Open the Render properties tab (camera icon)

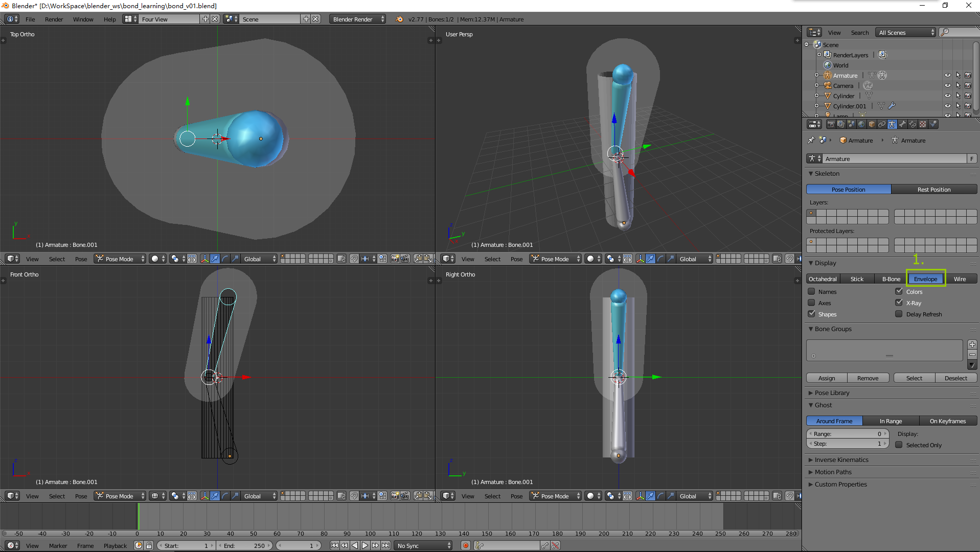click(x=831, y=124)
